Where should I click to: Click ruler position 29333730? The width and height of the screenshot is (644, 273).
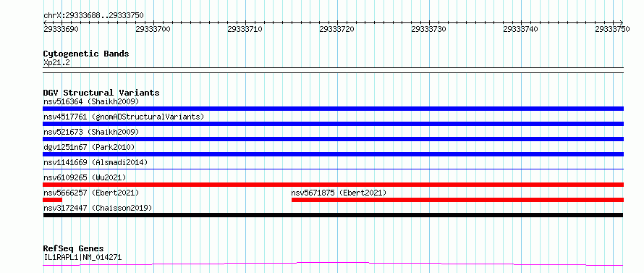coord(429,29)
